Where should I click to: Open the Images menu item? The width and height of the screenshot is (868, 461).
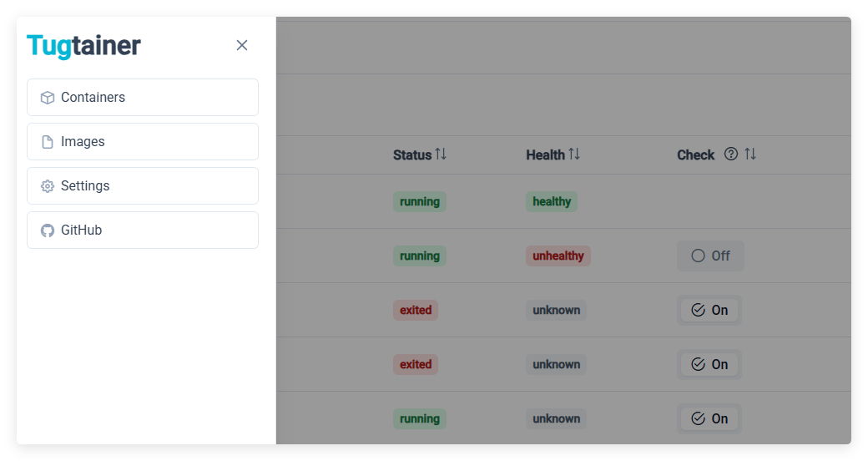(143, 142)
